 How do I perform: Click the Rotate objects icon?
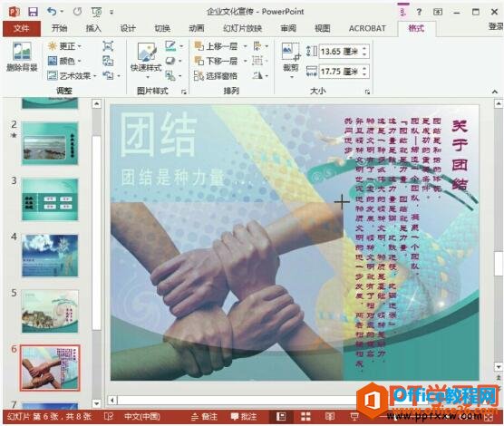pos(257,76)
